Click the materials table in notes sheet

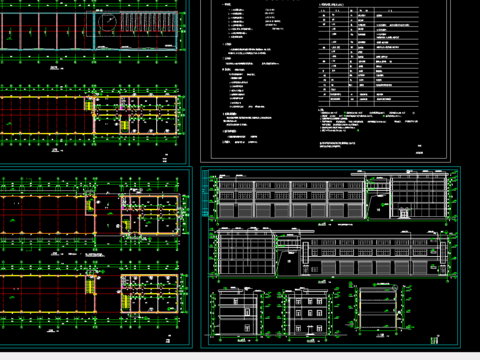pos(369,56)
